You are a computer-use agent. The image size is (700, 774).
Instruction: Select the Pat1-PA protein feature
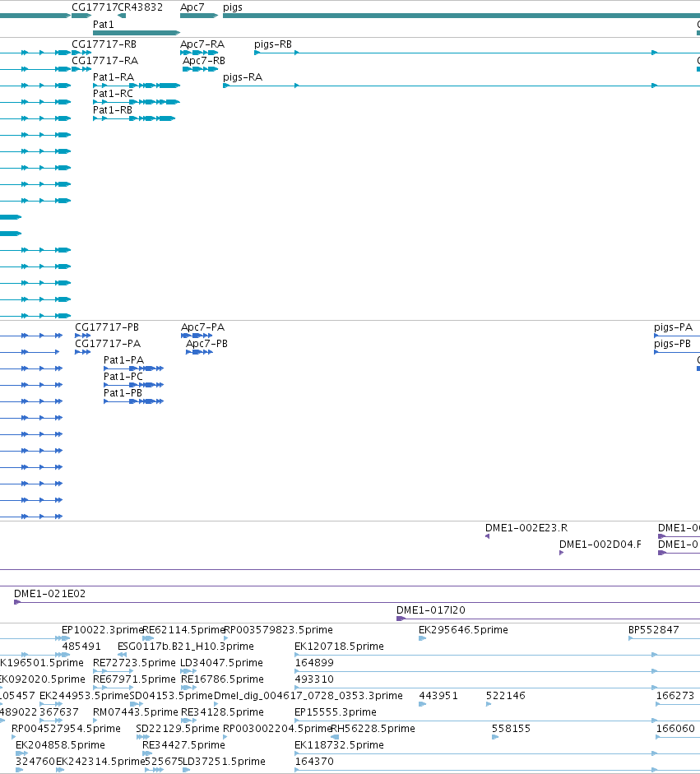[x=133, y=368]
